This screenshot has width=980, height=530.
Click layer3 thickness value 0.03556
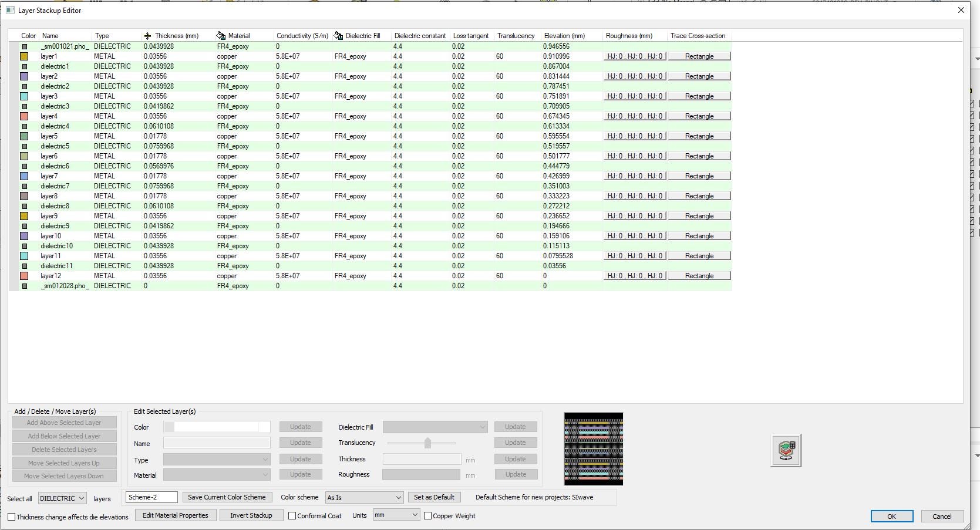pos(156,96)
